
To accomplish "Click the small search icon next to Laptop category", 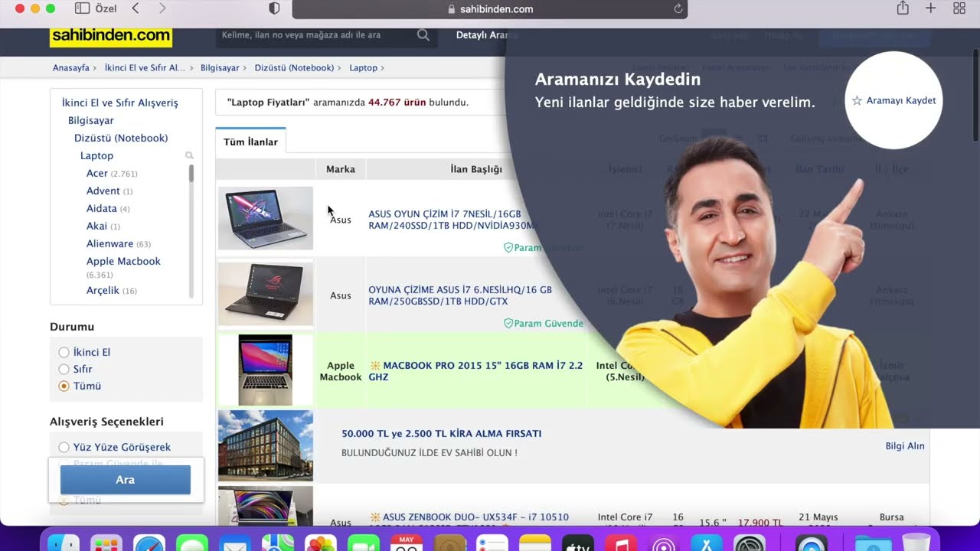I will pos(189,155).
